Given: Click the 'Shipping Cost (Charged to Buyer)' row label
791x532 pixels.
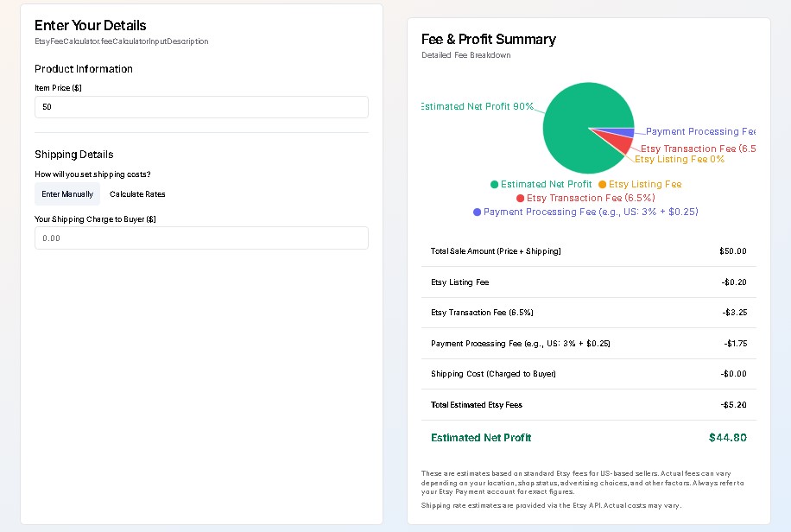Looking at the screenshot, I should pyautogui.click(x=493, y=374).
